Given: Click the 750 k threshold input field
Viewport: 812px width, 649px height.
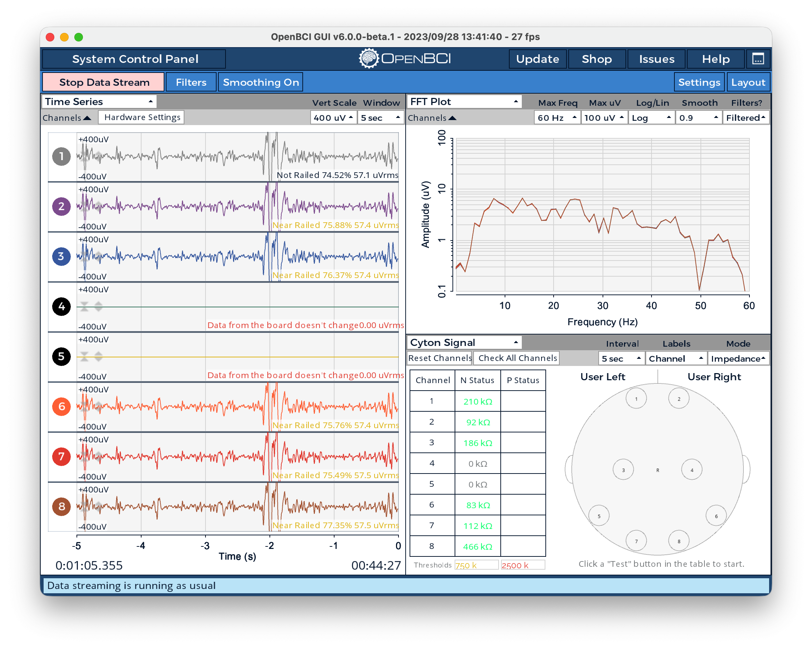Looking at the screenshot, I should tap(476, 565).
